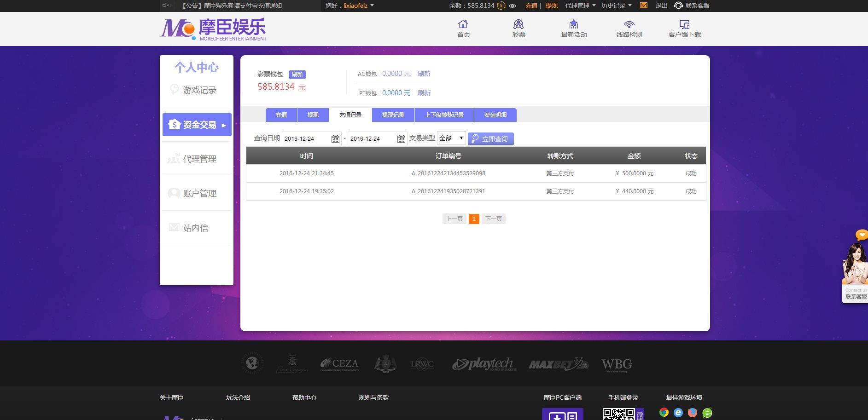Toggle the eye icon to hide the balance

point(513,6)
